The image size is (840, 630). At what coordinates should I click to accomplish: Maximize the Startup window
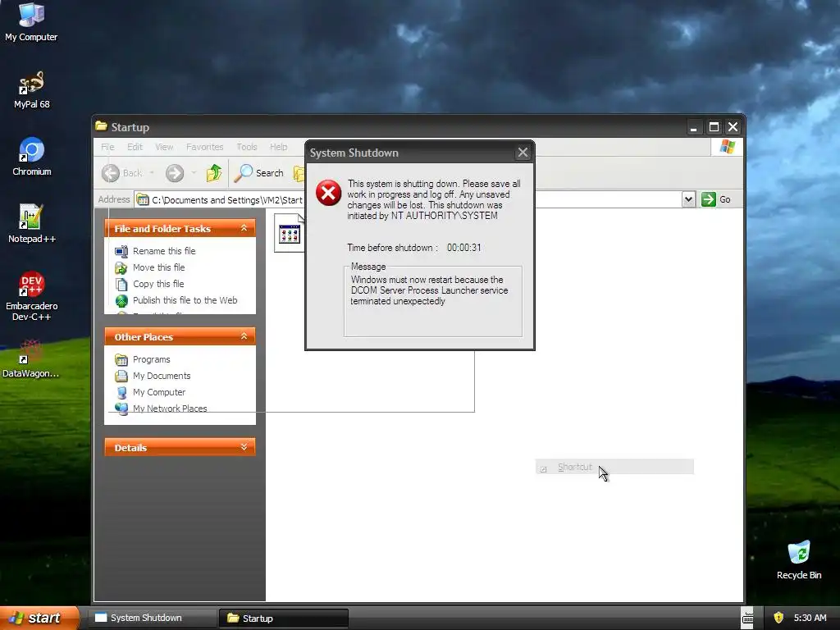[714, 127]
